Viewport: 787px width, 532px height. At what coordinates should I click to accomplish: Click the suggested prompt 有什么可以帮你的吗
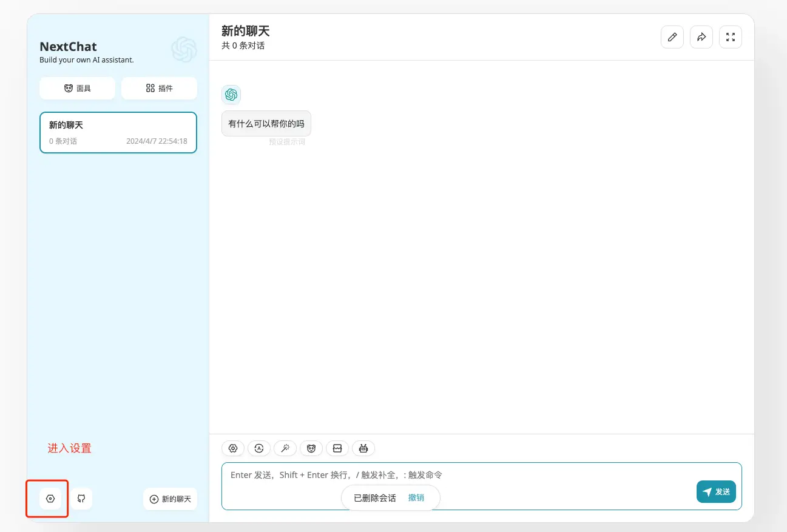tap(266, 123)
